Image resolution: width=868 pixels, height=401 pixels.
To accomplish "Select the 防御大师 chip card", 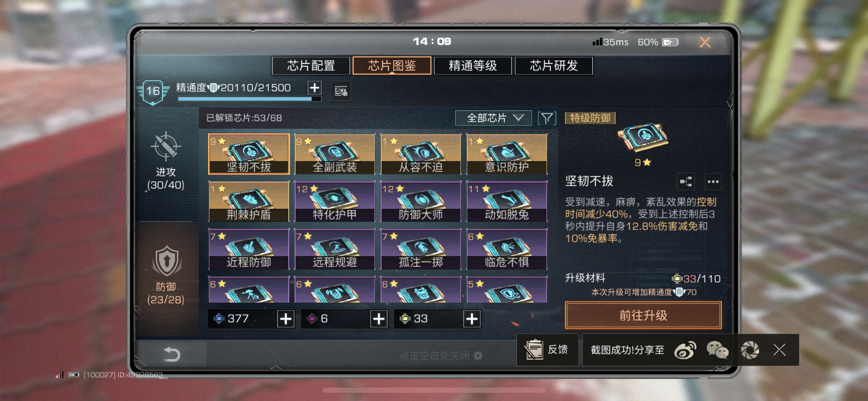I will click(421, 202).
